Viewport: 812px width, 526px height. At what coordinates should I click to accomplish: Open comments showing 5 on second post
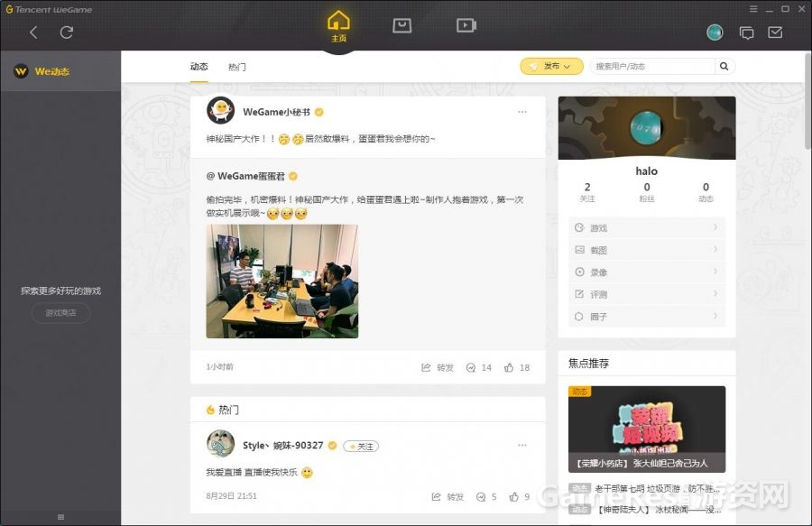[487, 497]
